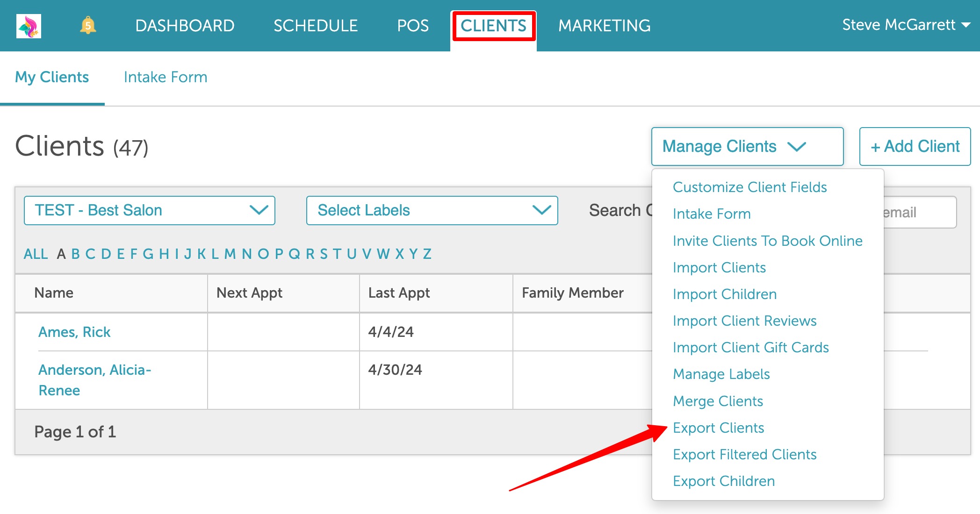Click the app logo icon
Screen dimensions: 980x514
(29, 26)
